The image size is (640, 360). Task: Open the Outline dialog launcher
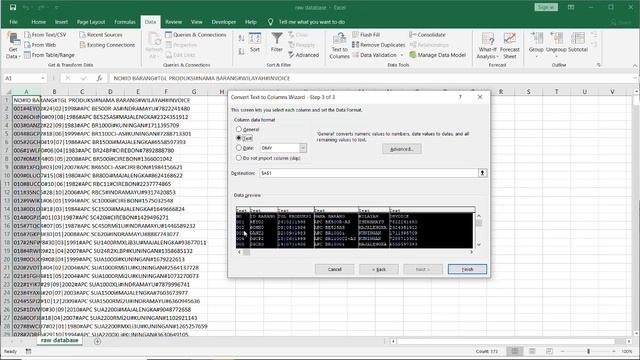pos(598,65)
